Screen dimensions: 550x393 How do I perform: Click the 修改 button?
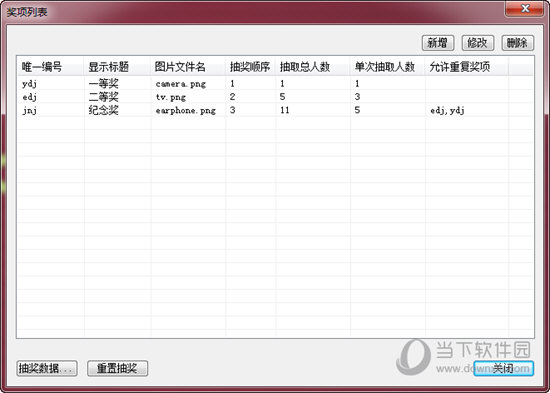click(x=478, y=43)
